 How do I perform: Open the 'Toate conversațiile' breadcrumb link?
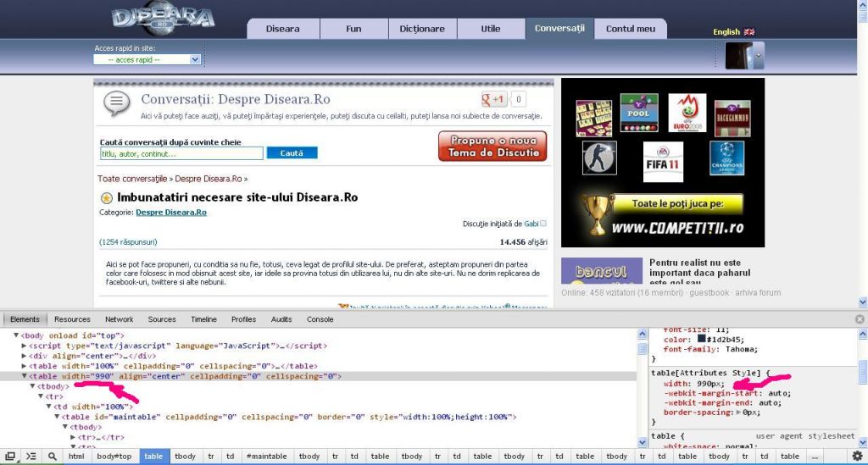point(132,179)
